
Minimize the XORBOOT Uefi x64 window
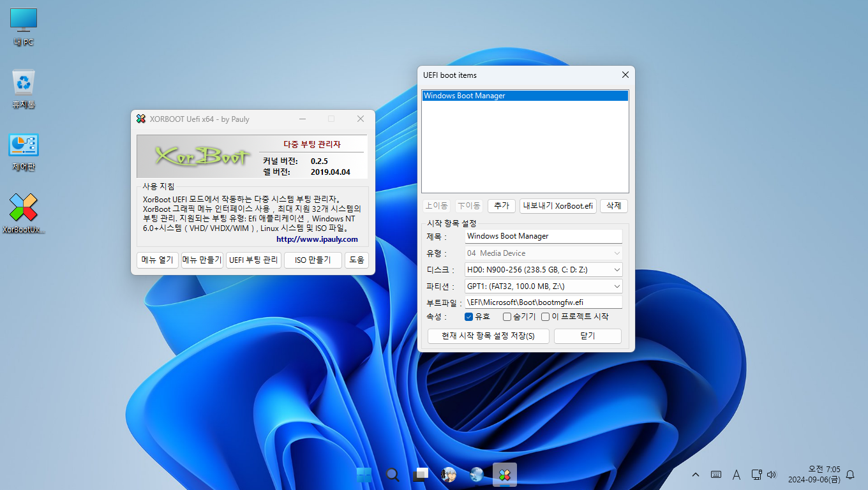303,119
